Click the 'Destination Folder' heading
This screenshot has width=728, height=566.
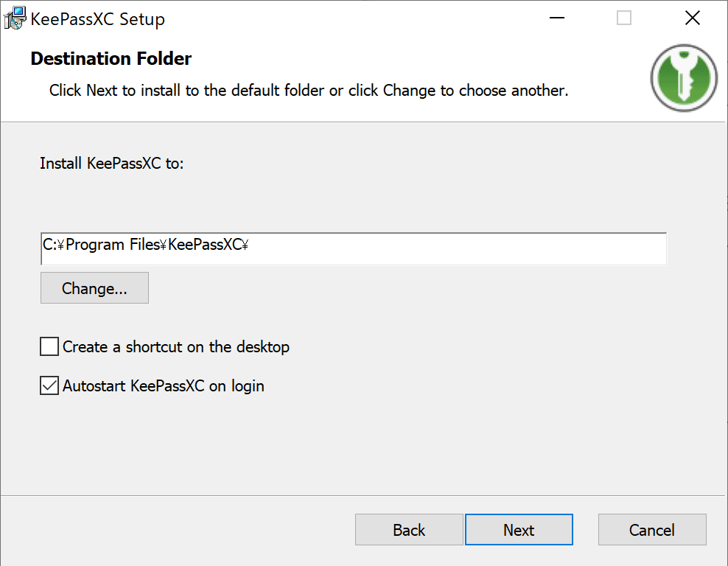[x=111, y=58]
